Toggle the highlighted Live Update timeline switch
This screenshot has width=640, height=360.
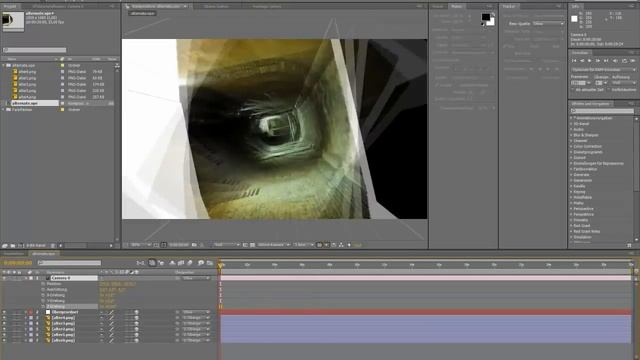click(152, 263)
